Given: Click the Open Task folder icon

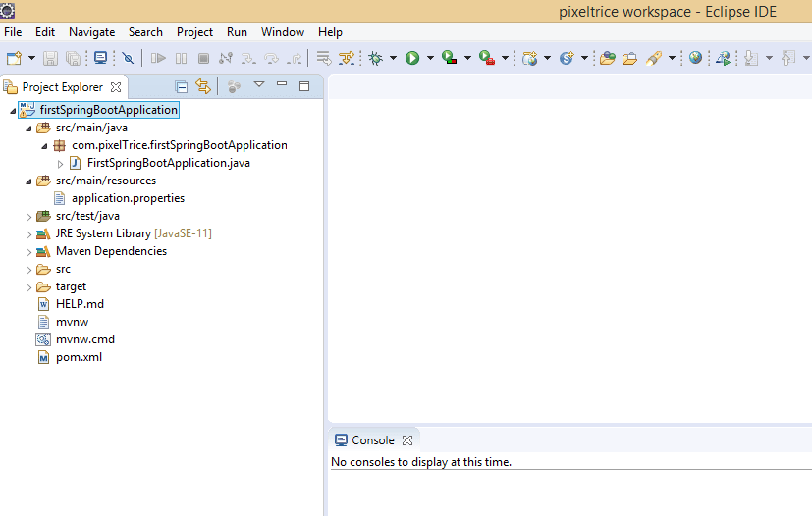Looking at the screenshot, I should click(629, 58).
